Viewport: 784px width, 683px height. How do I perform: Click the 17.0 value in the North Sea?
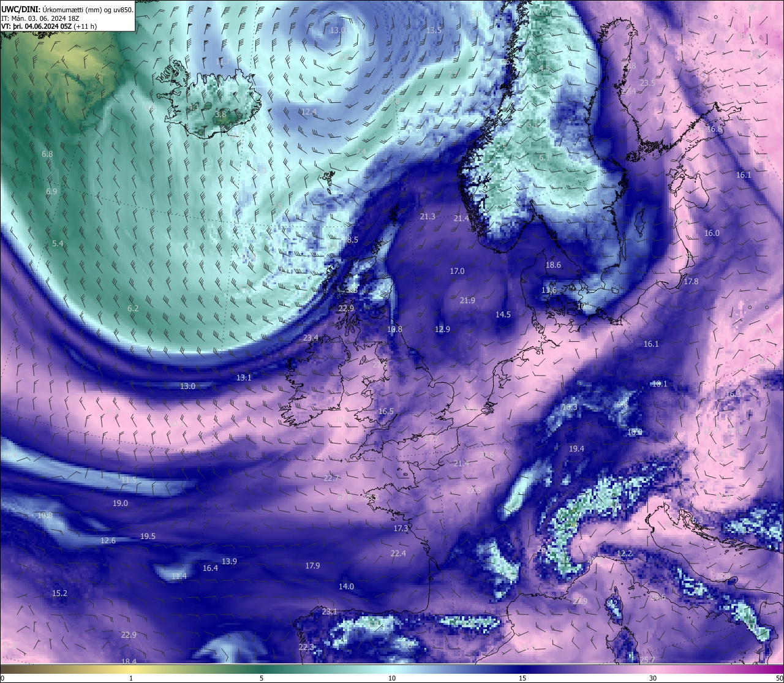[x=457, y=271]
